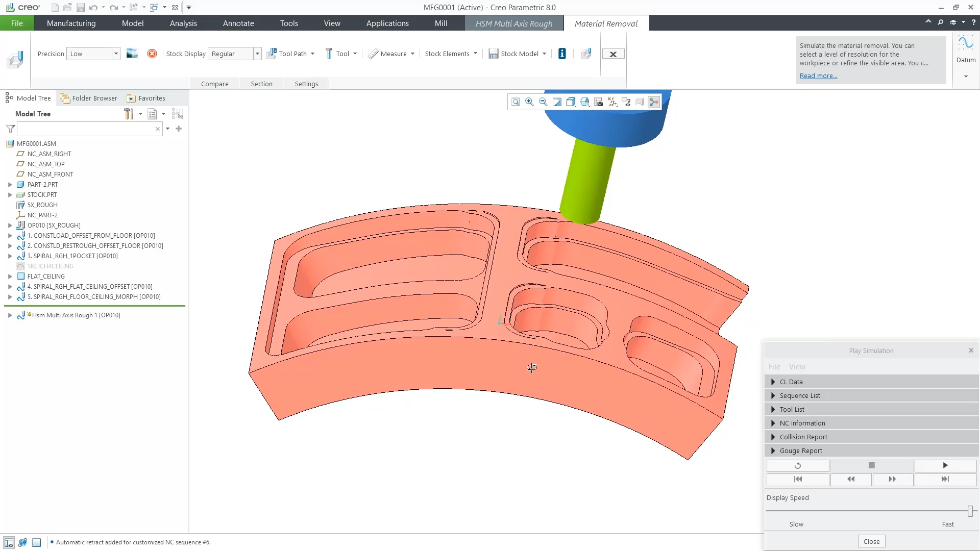
Task: Click Close in Play Simulation dialog
Action: [871, 541]
